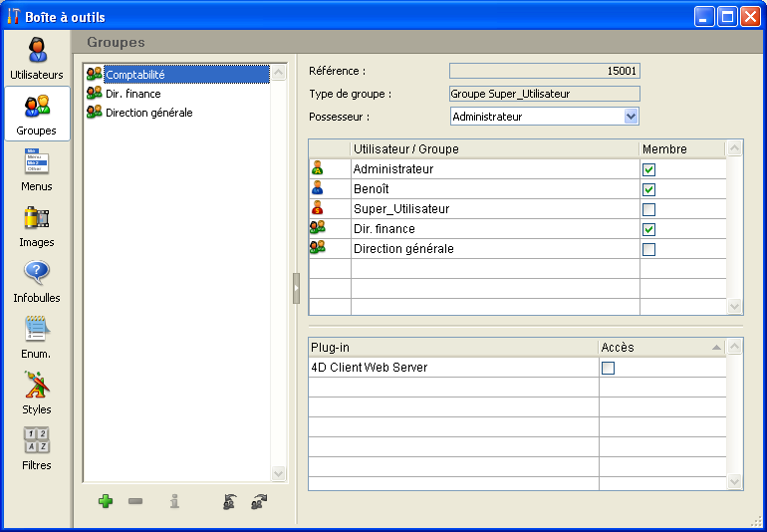The height and width of the screenshot is (532, 767).
Task: Select Direction générale in the group list
Action: 148,113
